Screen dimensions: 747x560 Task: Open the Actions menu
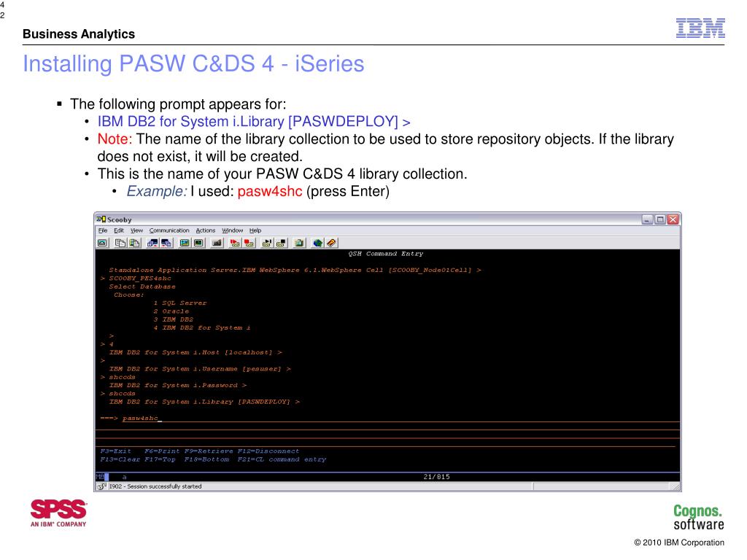(205, 230)
